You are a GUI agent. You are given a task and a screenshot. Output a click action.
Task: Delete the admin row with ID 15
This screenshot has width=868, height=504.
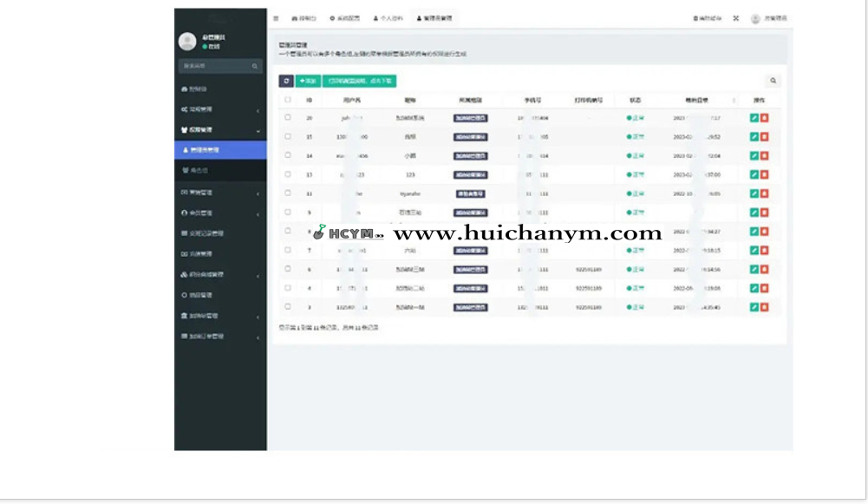(765, 137)
